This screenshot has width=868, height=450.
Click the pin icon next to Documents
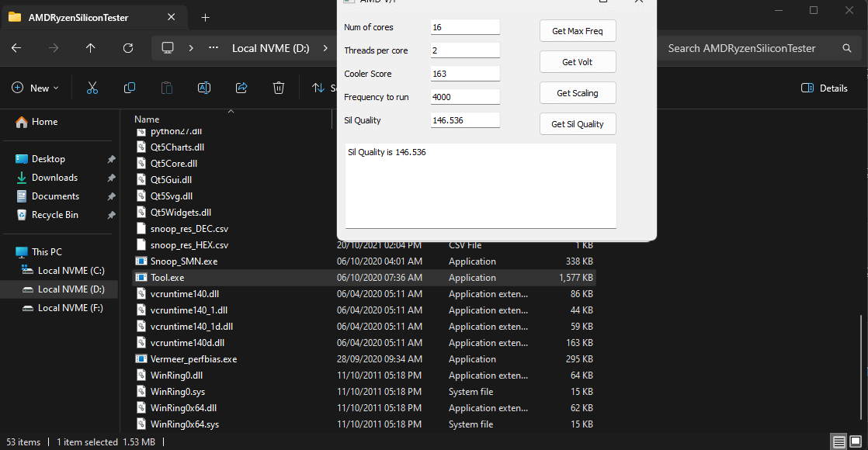click(x=111, y=196)
